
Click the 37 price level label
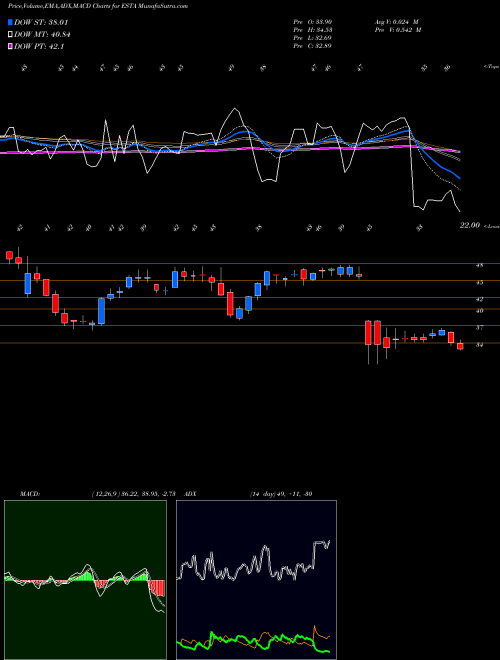(x=479, y=327)
